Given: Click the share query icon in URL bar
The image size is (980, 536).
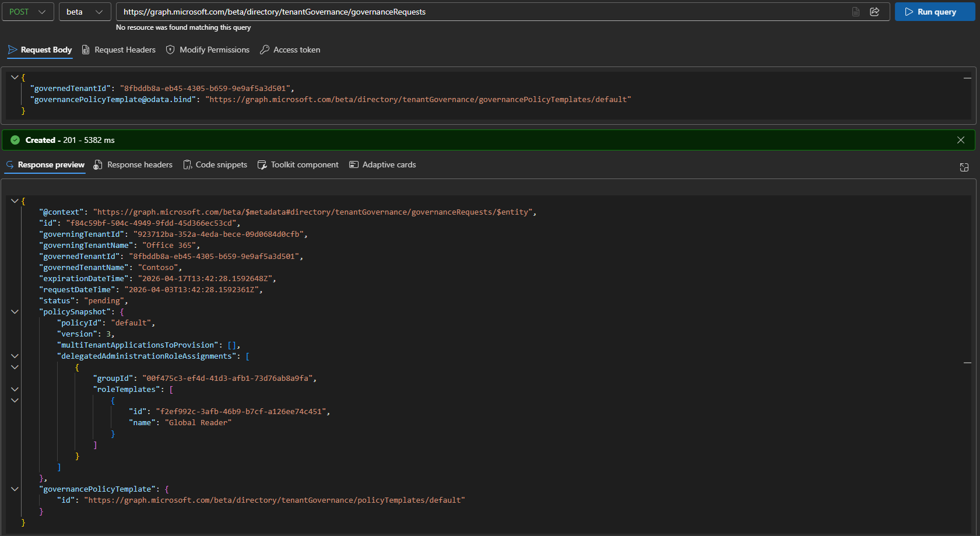Looking at the screenshot, I should tap(874, 12).
